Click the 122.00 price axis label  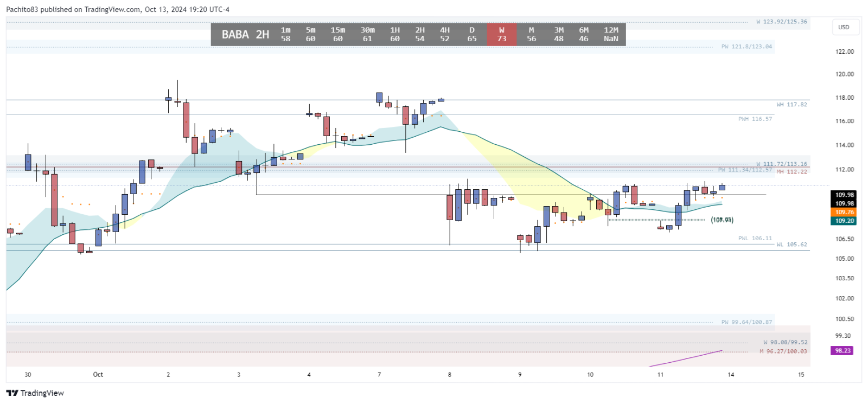pos(845,52)
